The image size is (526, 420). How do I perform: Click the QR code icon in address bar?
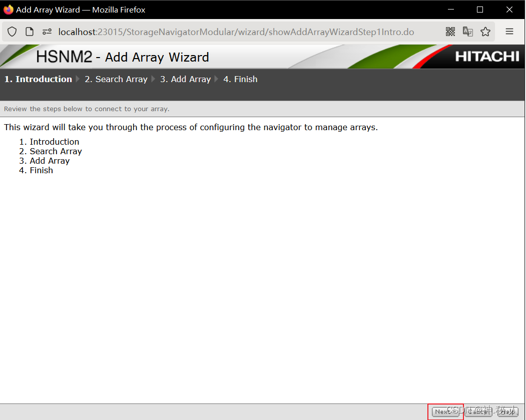click(x=450, y=32)
